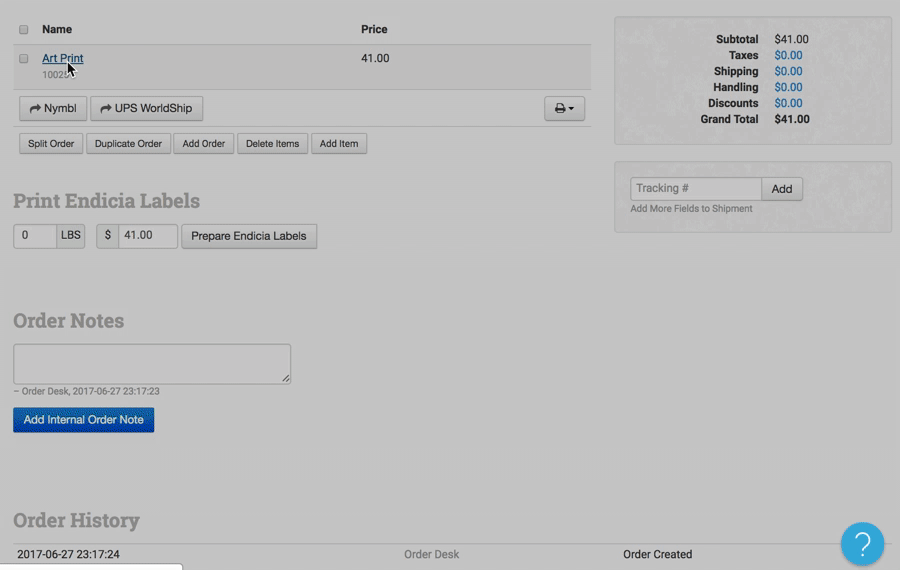Open the Art Print item link
This screenshot has height=570, width=900.
62,59
